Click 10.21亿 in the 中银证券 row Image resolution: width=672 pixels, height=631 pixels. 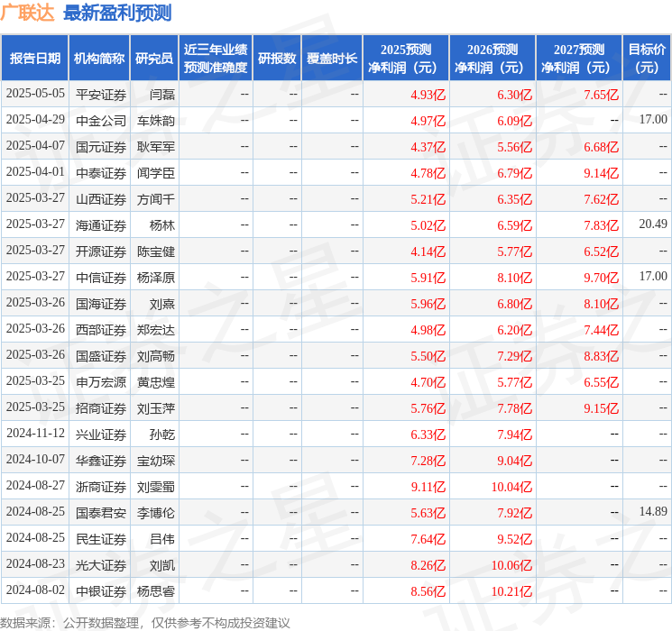tap(511, 591)
